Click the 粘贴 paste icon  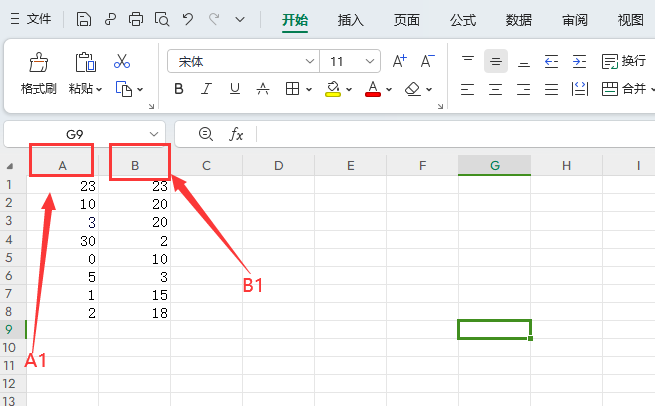(85, 63)
